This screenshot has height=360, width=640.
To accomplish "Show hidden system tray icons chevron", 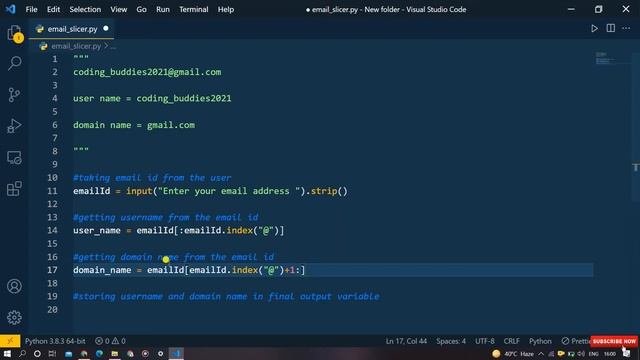I will point(541,354).
